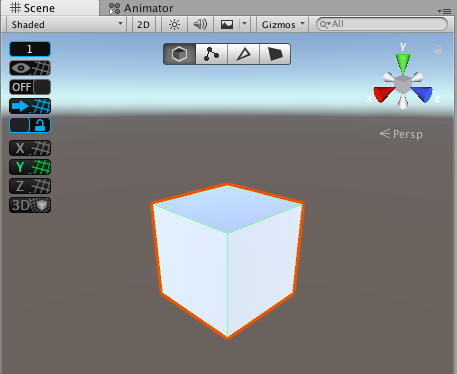457x374 pixels.
Task: Toggle the grid lock padlock button
Action: pyautogui.click(x=30, y=125)
